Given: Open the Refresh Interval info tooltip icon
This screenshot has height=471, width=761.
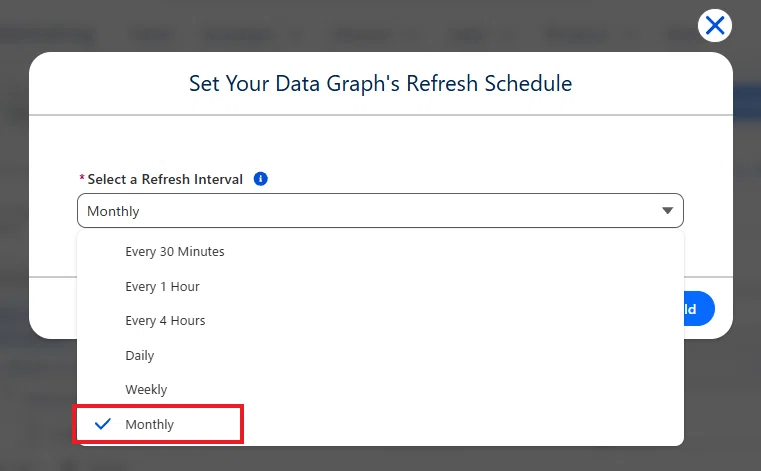Looking at the screenshot, I should tap(261, 179).
